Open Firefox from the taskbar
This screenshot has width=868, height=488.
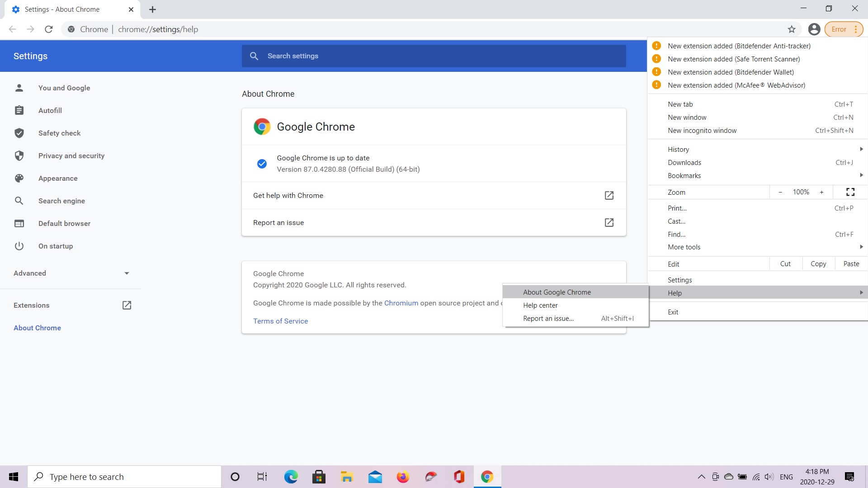[x=402, y=477]
